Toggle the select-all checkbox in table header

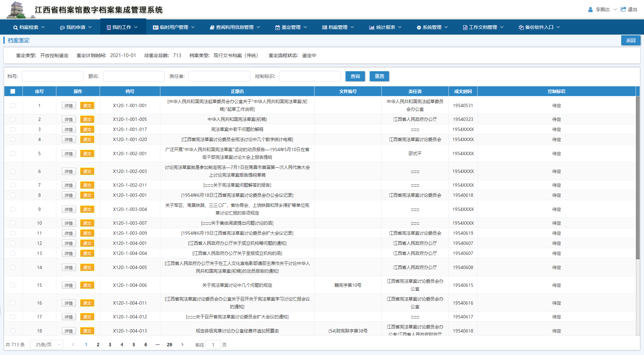(13, 91)
